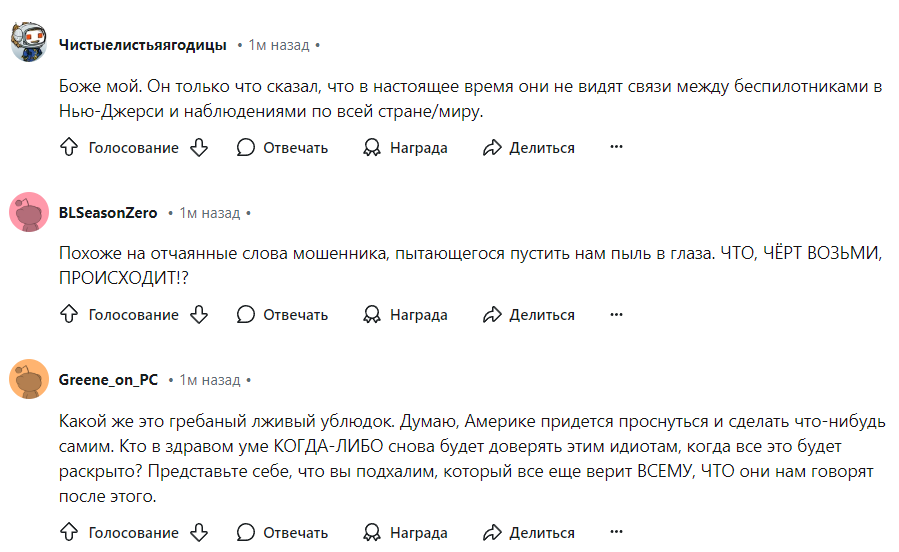The width and height of the screenshot is (899, 552).
Task: Reply to BLSeasonZero via Отвечать
Action: click(x=282, y=314)
